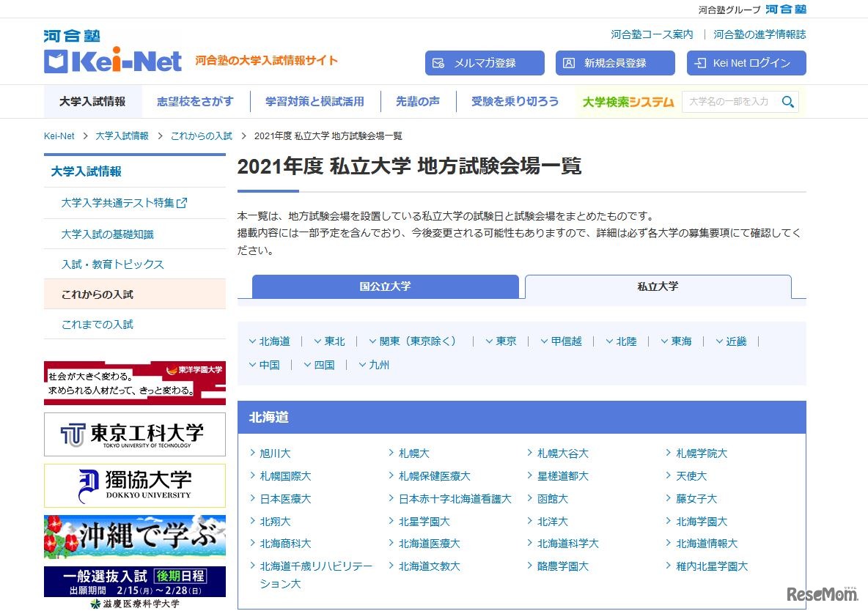
Task: Click the person icon on 新規会員登録 button
Action: [x=568, y=63]
